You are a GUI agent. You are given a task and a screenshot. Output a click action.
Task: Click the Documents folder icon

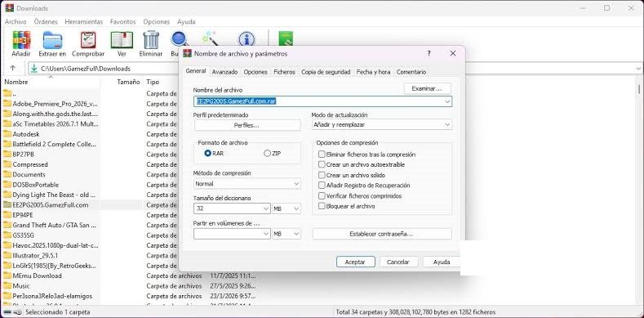7,174
